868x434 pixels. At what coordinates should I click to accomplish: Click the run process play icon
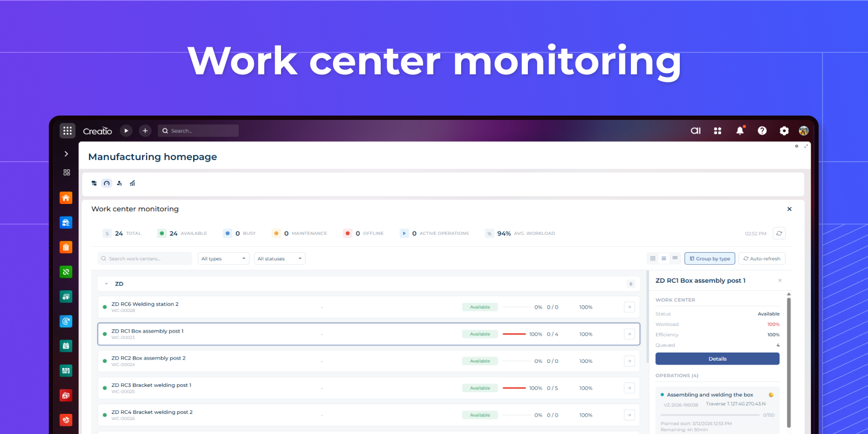pyautogui.click(x=126, y=131)
